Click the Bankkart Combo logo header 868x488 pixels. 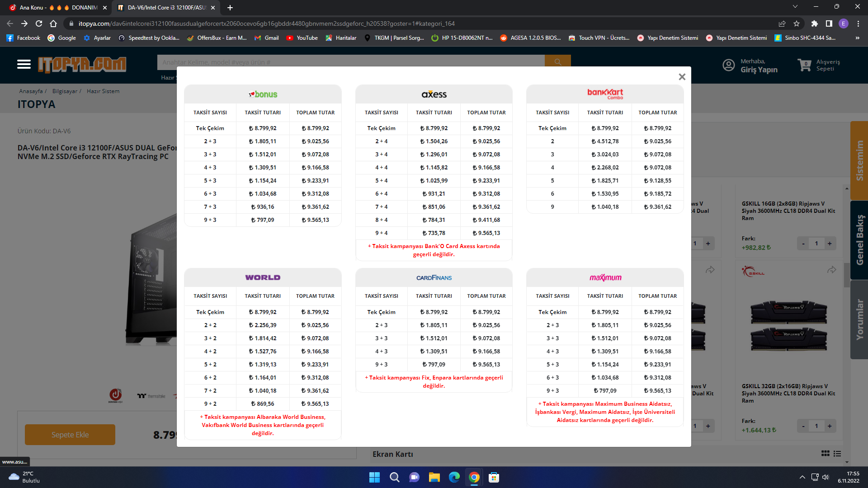605,94
